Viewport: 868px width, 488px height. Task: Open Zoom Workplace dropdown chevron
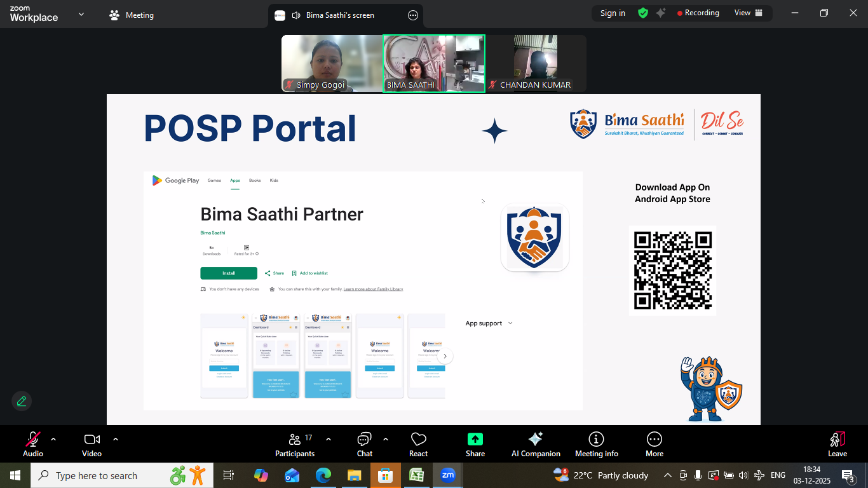(x=81, y=14)
